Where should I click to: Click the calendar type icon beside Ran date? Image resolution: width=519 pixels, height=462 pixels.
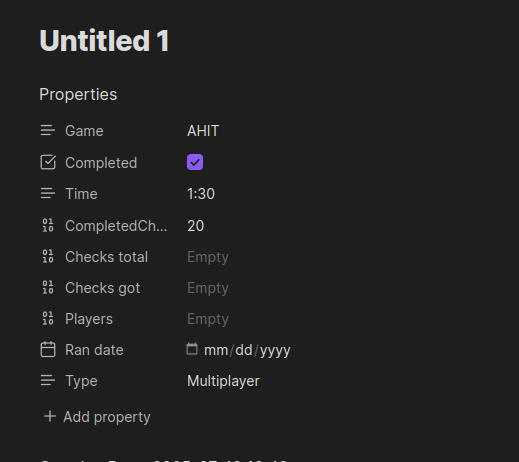click(48, 350)
